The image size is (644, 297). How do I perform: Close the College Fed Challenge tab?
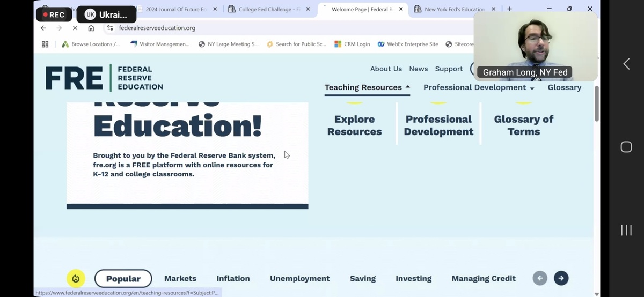[308, 9]
